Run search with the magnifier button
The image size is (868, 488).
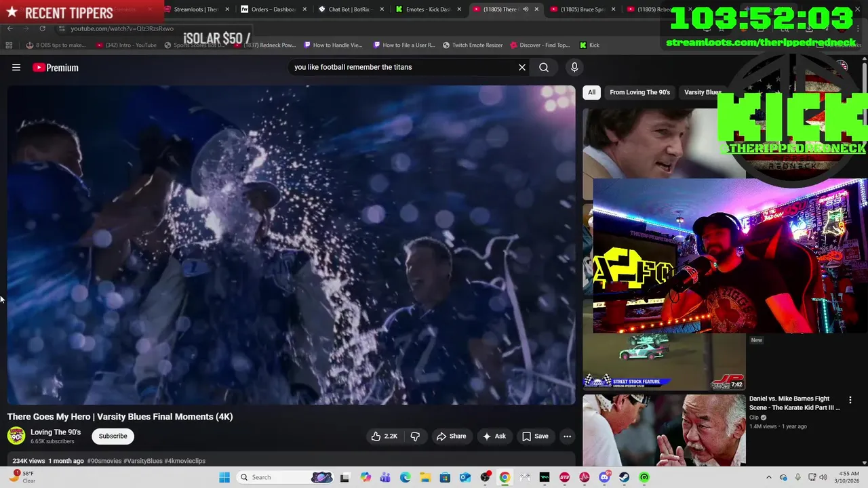(x=544, y=67)
